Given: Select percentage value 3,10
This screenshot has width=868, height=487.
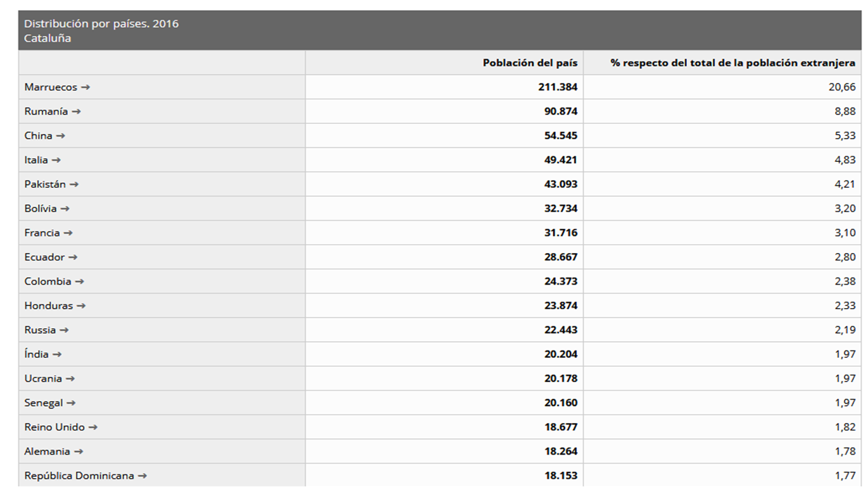Looking at the screenshot, I should [x=845, y=233].
